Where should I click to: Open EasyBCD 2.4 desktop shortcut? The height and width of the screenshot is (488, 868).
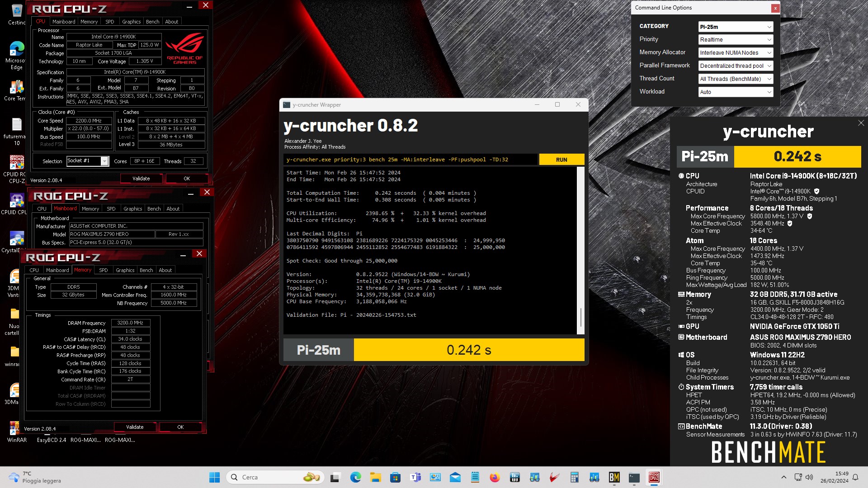(x=51, y=440)
